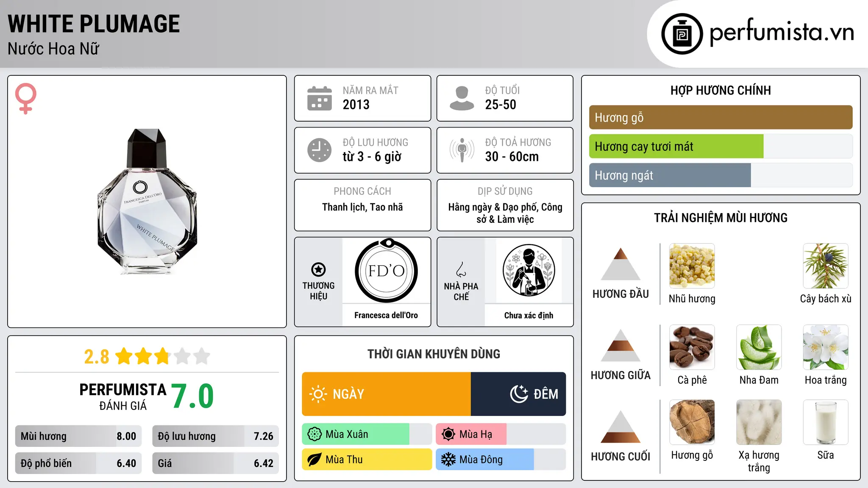
Task: Click the green Perfumista score 7.0
Action: coord(192,396)
